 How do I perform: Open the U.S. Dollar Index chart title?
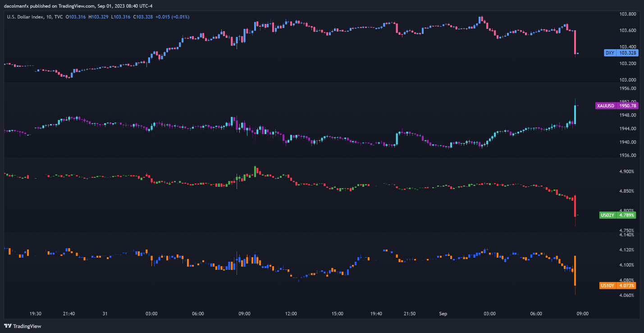point(26,17)
